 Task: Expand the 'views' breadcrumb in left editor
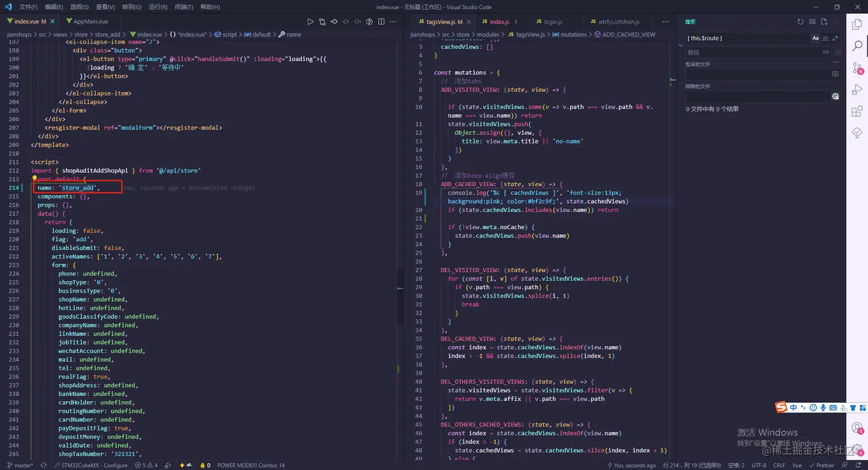point(60,34)
